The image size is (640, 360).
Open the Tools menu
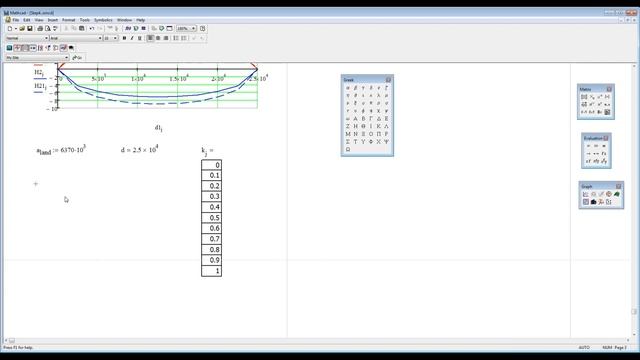(84, 20)
